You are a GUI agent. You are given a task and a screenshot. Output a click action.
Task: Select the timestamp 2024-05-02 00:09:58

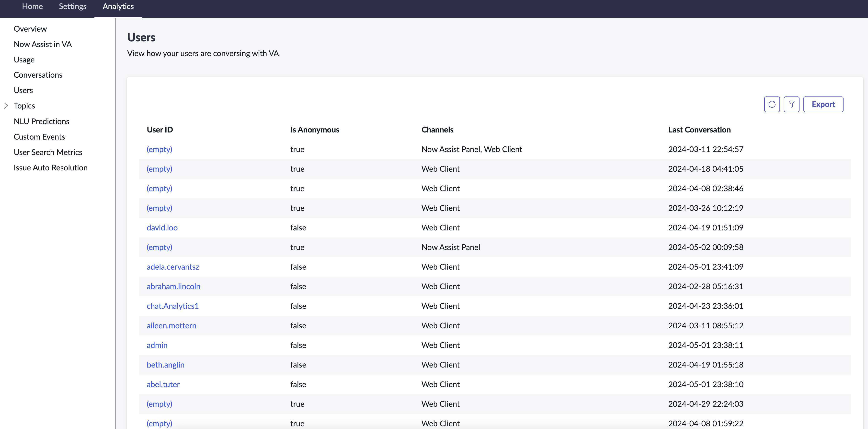click(706, 247)
